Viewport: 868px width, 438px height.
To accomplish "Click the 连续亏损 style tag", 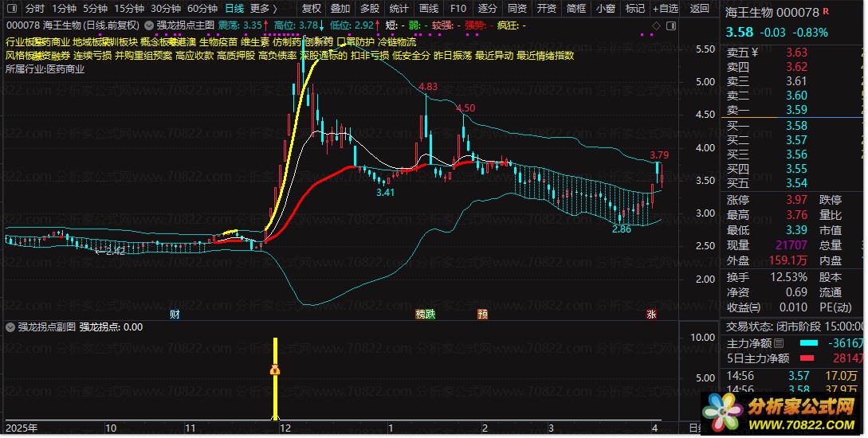I will (92, 56).
